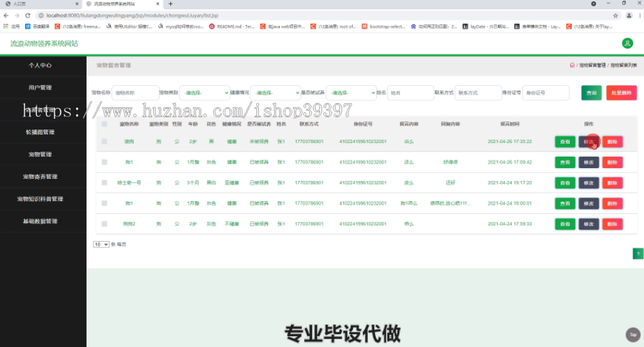Focus the 宠物名称 search field

(x=135, y=93)
